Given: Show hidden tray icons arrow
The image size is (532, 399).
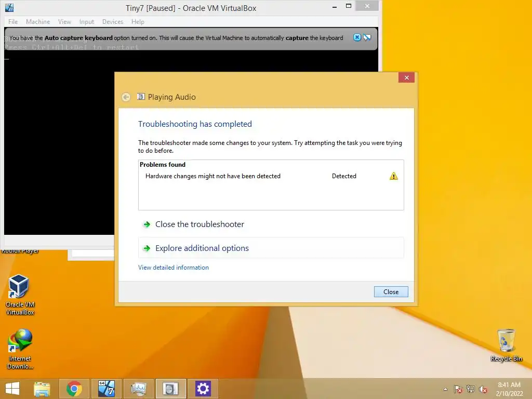Looking at the screenshot, I should click(445, 390).
